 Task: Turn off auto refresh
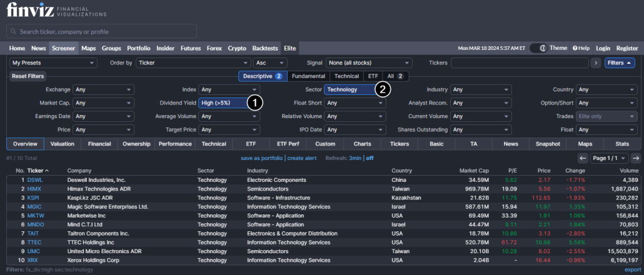[x=370, y=158]
